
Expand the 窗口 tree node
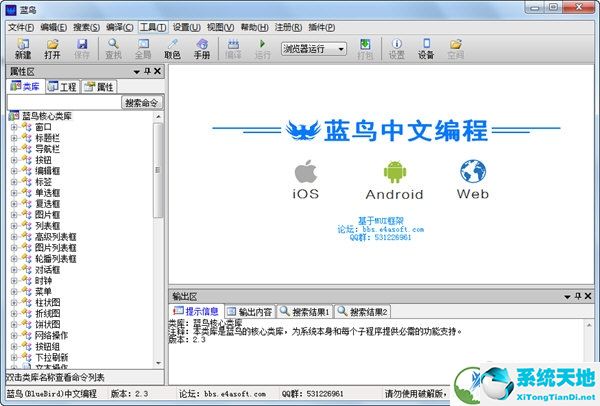pyautogui.click(x=14, y=127)
